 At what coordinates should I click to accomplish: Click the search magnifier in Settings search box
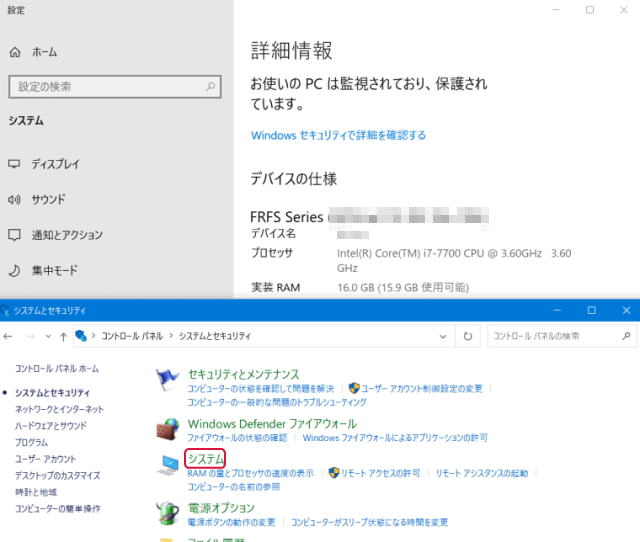point(210,87)
